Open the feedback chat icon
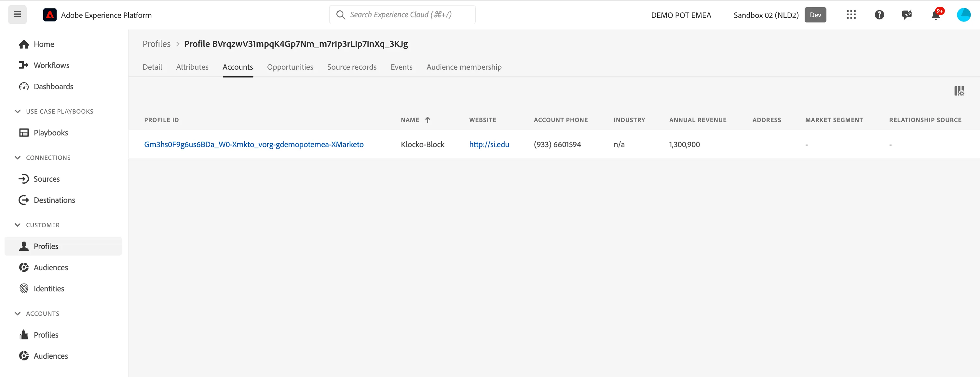 tap(907, 15)
